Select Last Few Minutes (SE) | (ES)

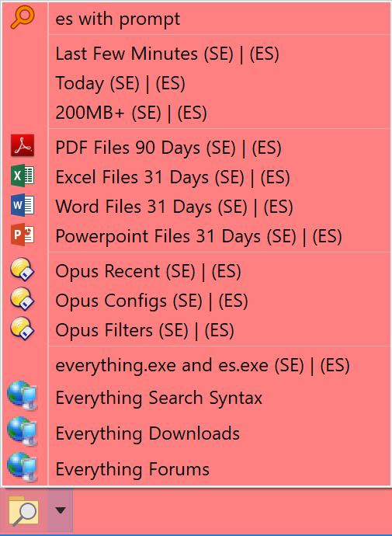tap(220, 54)
